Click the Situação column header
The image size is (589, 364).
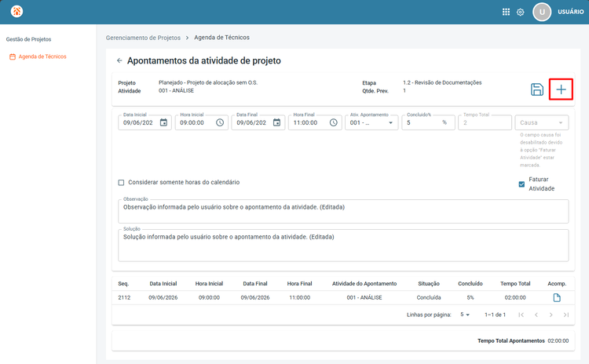tap(429, 284)
